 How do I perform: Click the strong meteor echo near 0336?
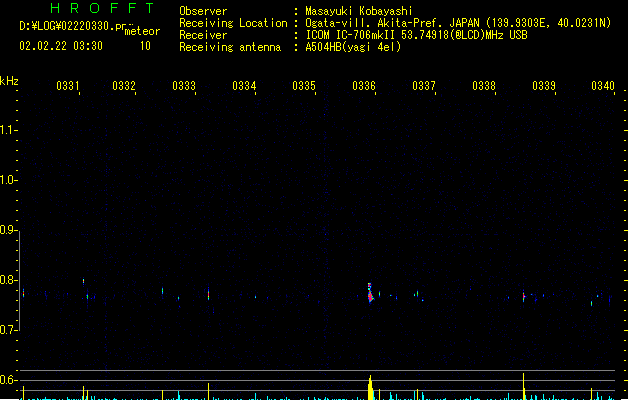(x=370, y=293)
